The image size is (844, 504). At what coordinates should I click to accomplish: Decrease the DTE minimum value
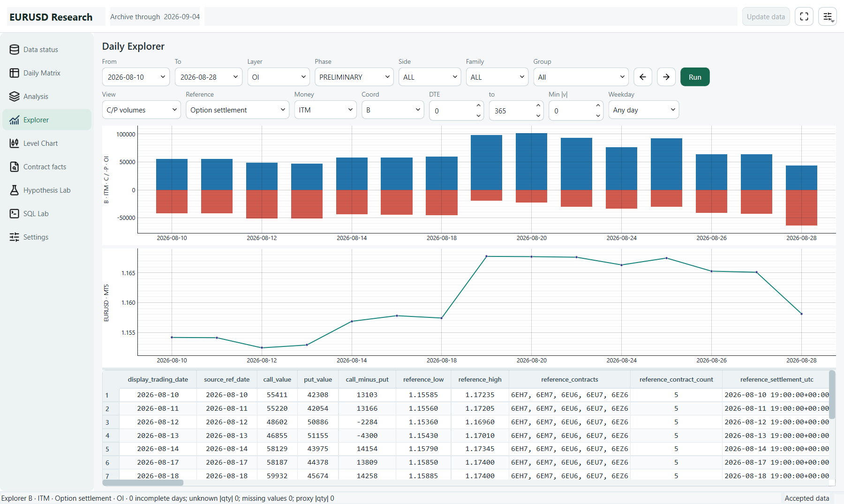[x=478, y=115]
